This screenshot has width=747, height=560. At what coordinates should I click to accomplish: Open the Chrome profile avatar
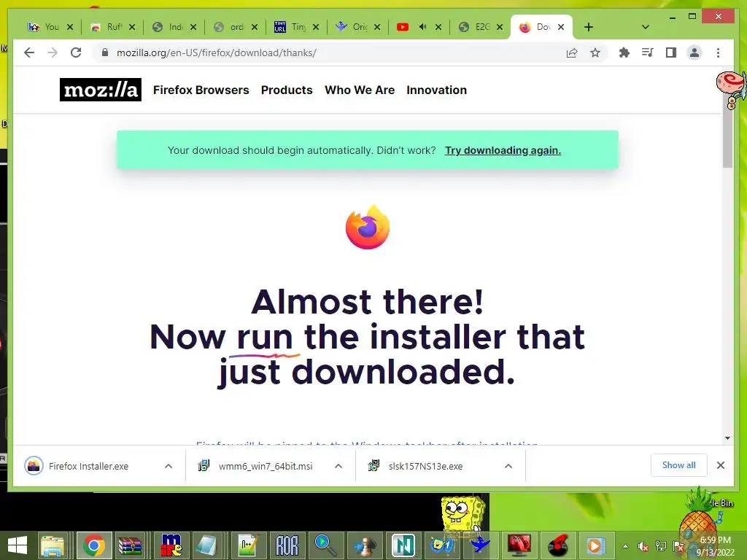pyautogui.click(x=694, y=52)
